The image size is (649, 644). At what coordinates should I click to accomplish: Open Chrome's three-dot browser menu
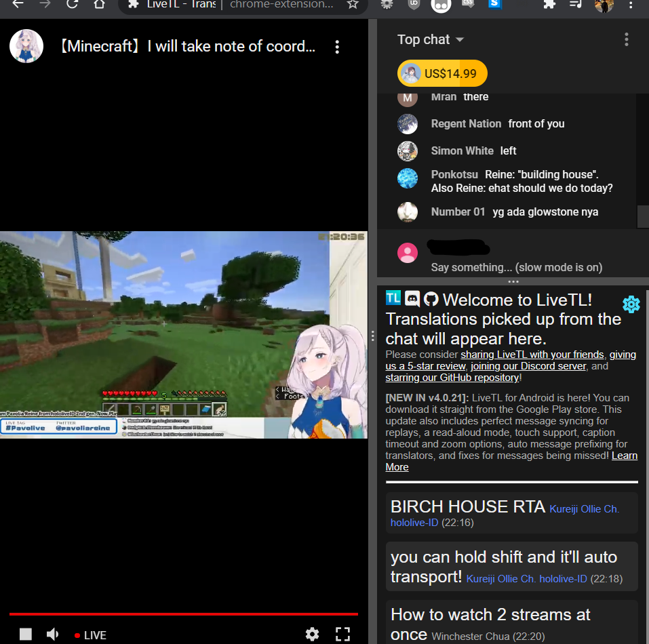[631, 5]
